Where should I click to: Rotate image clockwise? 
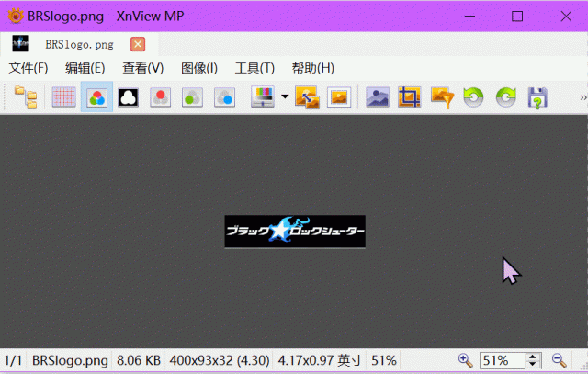506,97
